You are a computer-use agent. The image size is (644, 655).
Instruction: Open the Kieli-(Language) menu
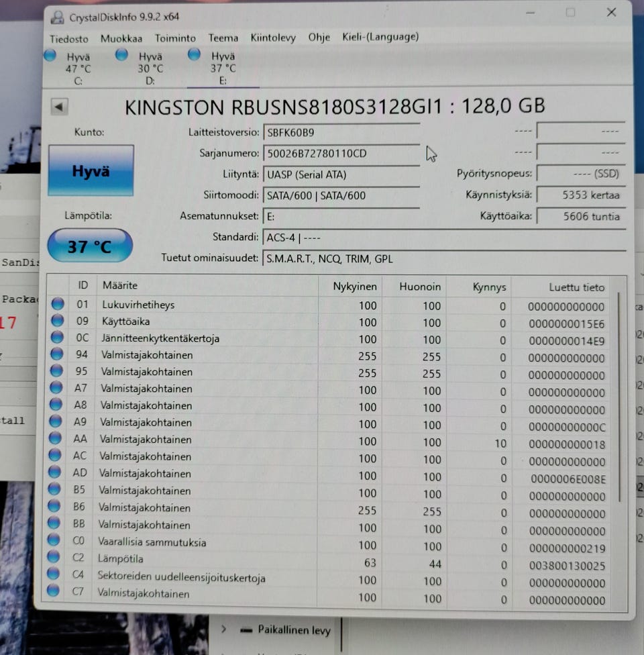pos(380,37)
